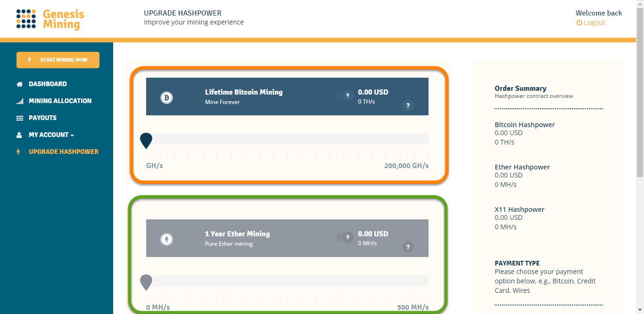Click the My Account user icon
The height and width of the screenshot is (314, 644).
click(19, 135)
